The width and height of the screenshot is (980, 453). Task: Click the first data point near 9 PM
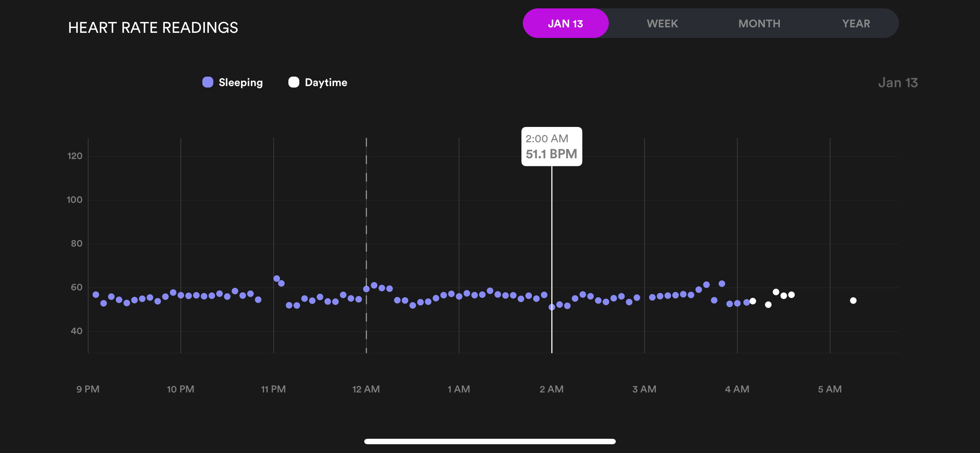coord(96,295)
